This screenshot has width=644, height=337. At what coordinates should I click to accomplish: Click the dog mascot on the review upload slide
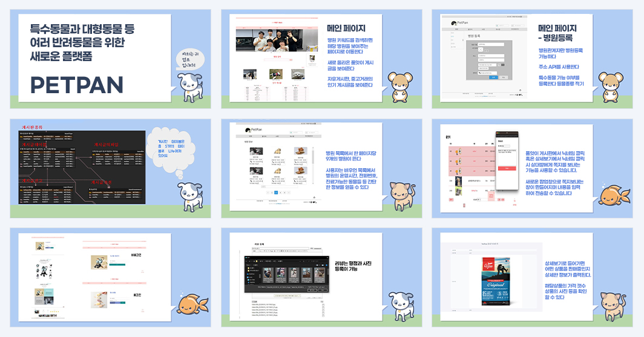(402, 306)
